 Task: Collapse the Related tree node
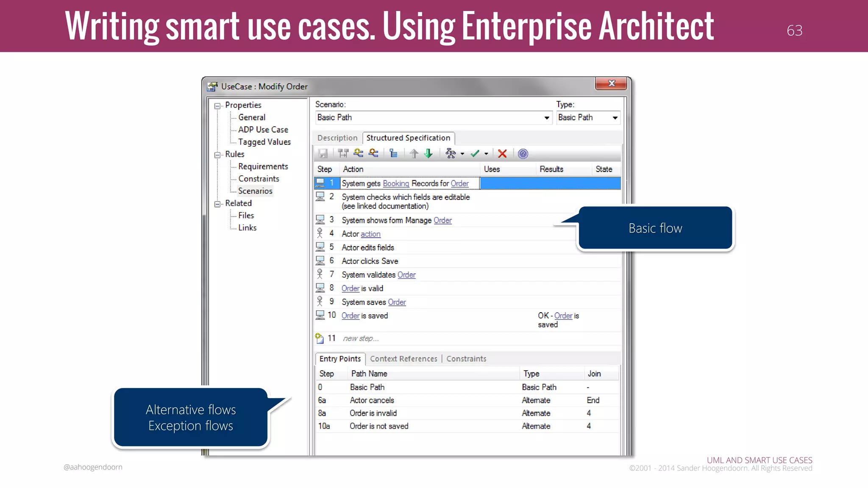(217, 204)
